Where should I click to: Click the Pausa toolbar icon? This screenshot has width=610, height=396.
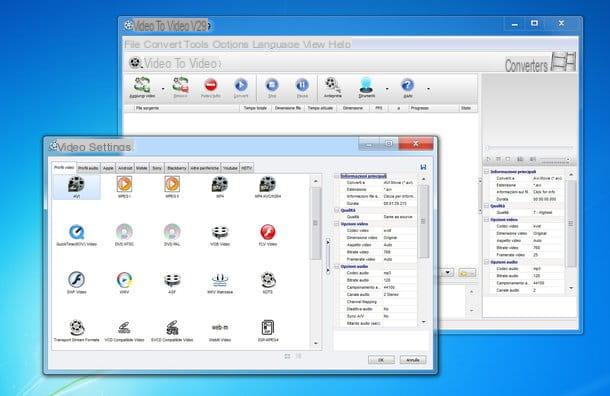(302, 85)
